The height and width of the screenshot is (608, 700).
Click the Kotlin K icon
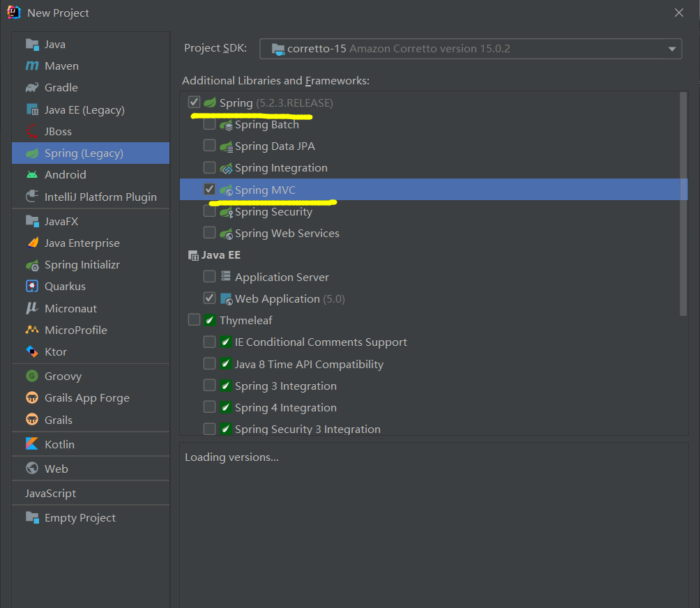(32, 443)
